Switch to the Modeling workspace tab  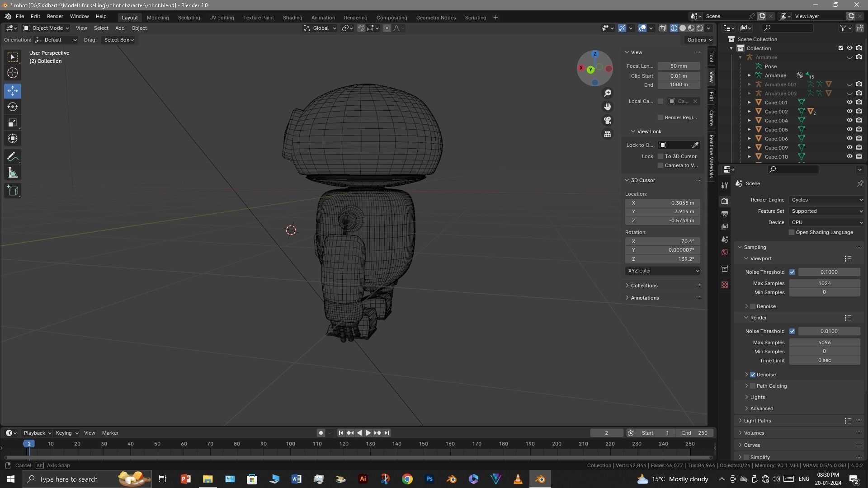tap(158, 18)
